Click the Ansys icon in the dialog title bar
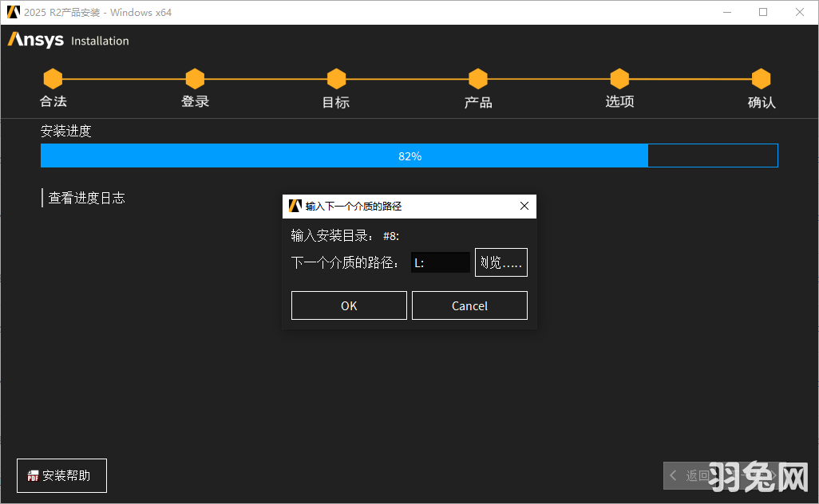This screenshot has width=819, height=504. (x=294, y=206)
